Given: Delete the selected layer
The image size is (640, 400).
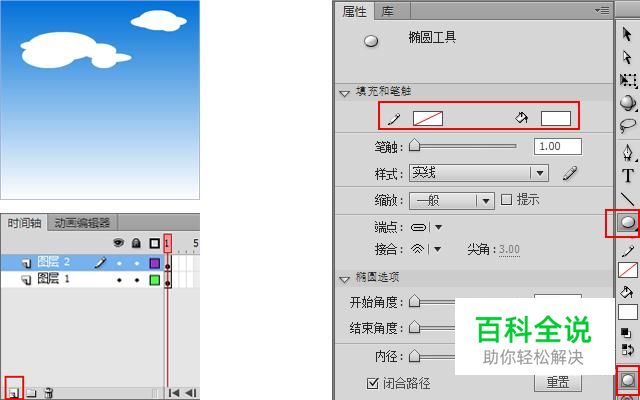Looking at the screenshot, I should tap(49, 393).
